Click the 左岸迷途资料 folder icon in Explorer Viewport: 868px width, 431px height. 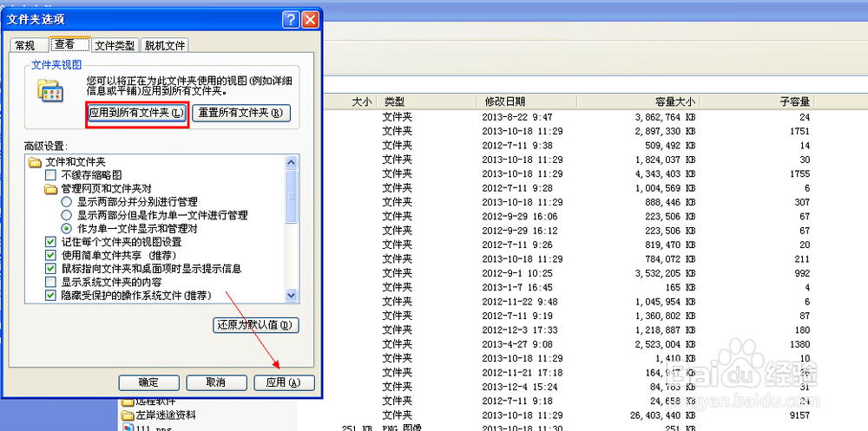[128, 415]
